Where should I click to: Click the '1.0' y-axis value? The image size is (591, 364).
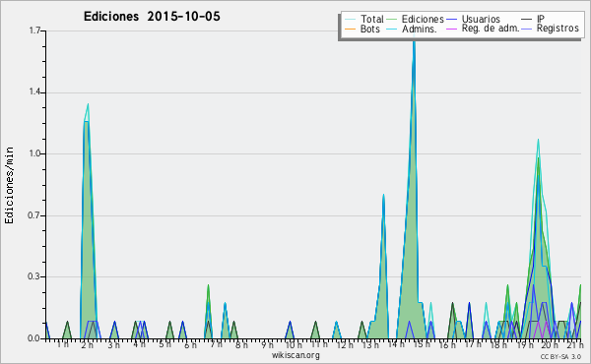34,153
